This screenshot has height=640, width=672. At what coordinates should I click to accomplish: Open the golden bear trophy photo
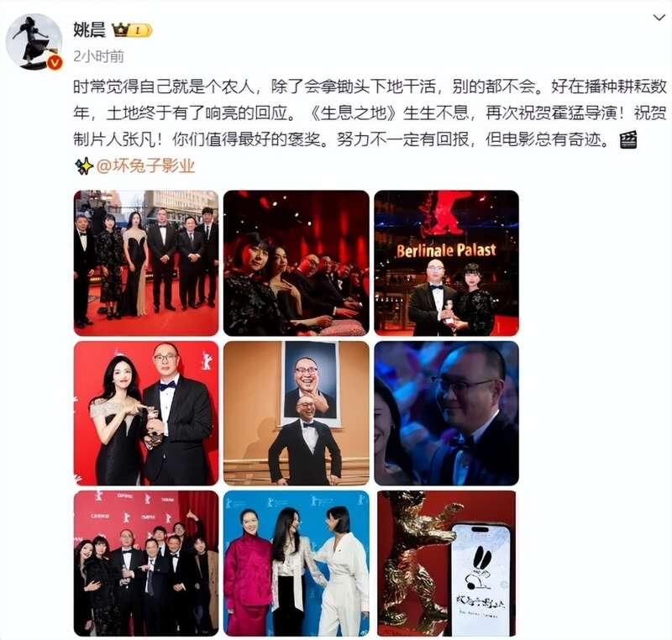[447, 564]
